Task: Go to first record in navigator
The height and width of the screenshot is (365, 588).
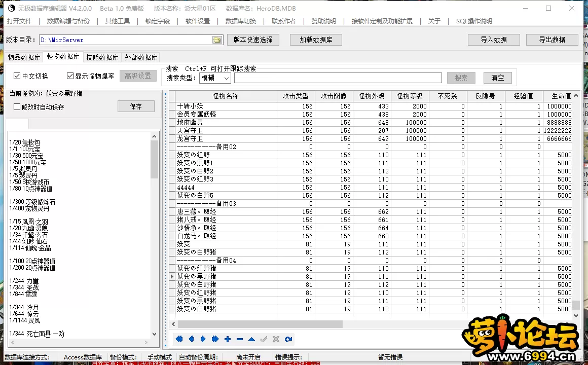Action: [179, 339]
